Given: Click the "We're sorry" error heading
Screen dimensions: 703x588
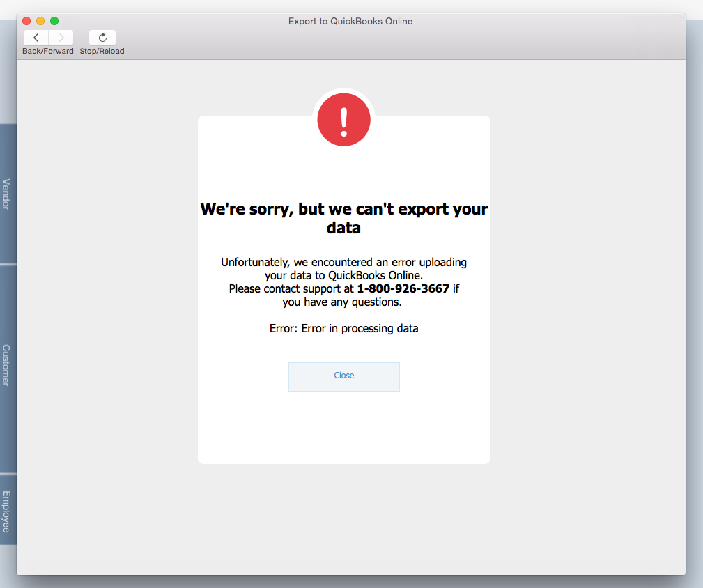Looking at the screenshot, I should point(344,218).
